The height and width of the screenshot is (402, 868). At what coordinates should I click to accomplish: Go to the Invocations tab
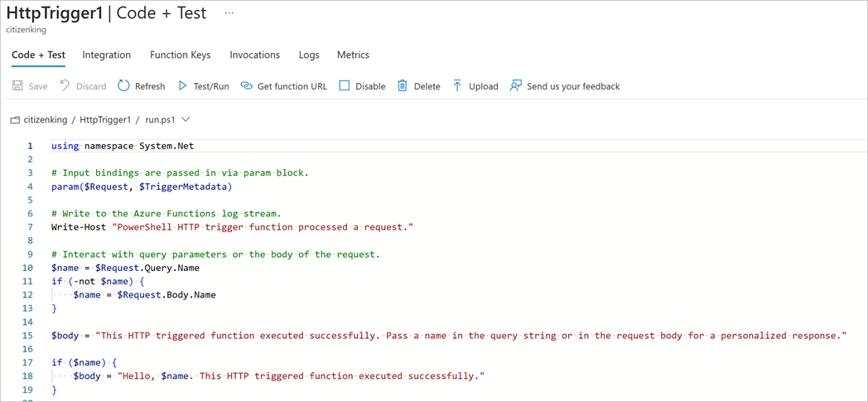click(x=254, y=55)
